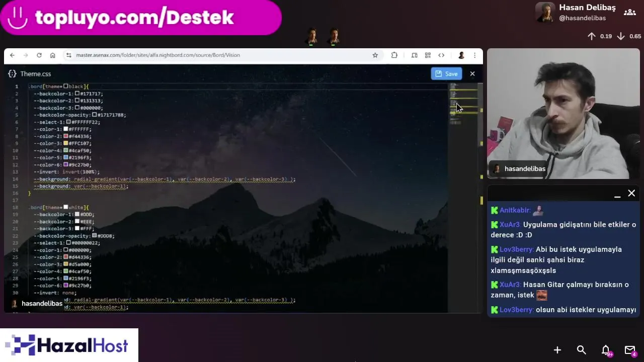Open the topluyo.com/Destek banner link
The image size is (644, 362).
pos(141,18)
